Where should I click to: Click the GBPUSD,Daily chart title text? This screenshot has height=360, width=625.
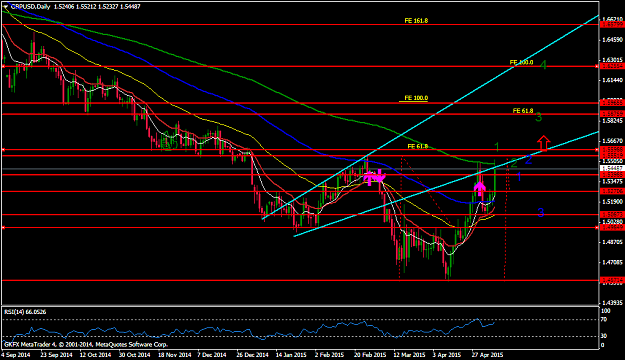(30, 7)
